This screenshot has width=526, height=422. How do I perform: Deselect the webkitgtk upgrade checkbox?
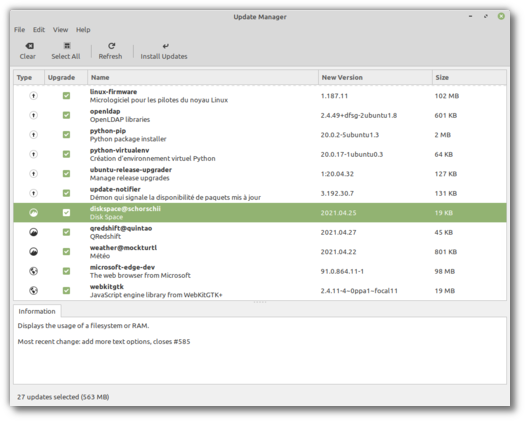pos(66,291)
